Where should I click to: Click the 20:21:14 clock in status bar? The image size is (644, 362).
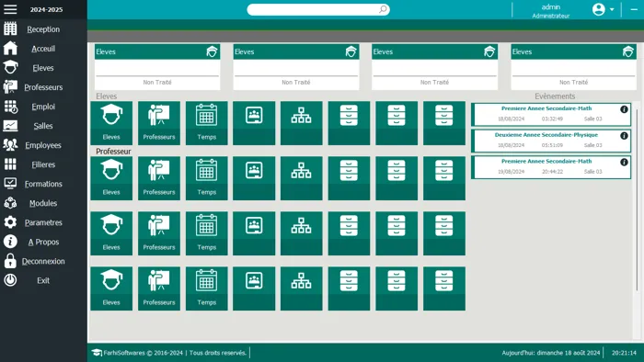(624, 353)
